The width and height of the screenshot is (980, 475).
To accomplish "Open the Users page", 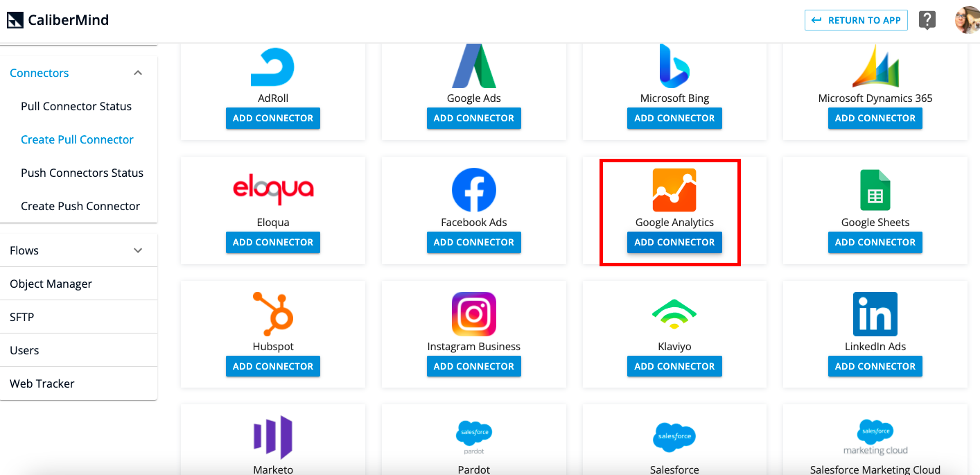I will click(x=78, y=350).
